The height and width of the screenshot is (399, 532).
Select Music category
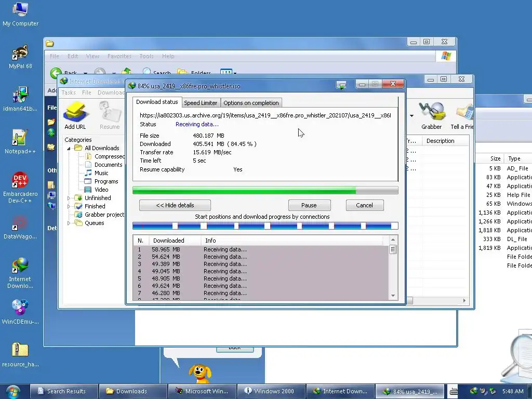click(97, 173)
